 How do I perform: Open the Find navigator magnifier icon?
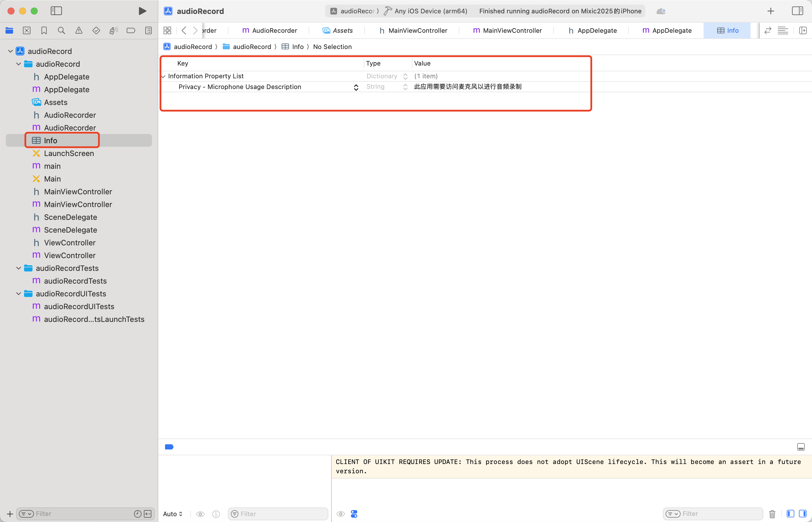tap(61, 30)
